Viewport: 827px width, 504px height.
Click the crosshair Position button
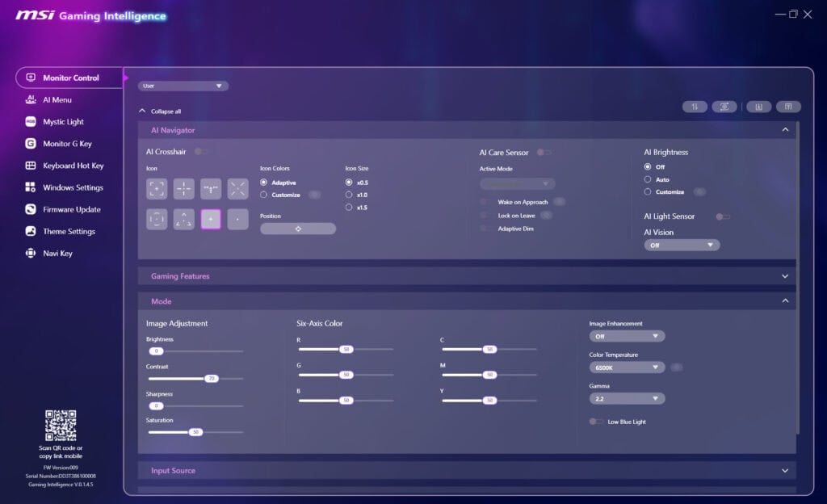point(298,229)
